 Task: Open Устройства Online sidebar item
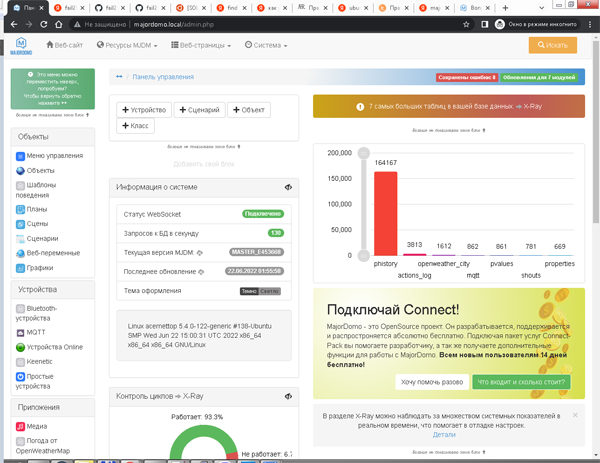pos(49,347)
